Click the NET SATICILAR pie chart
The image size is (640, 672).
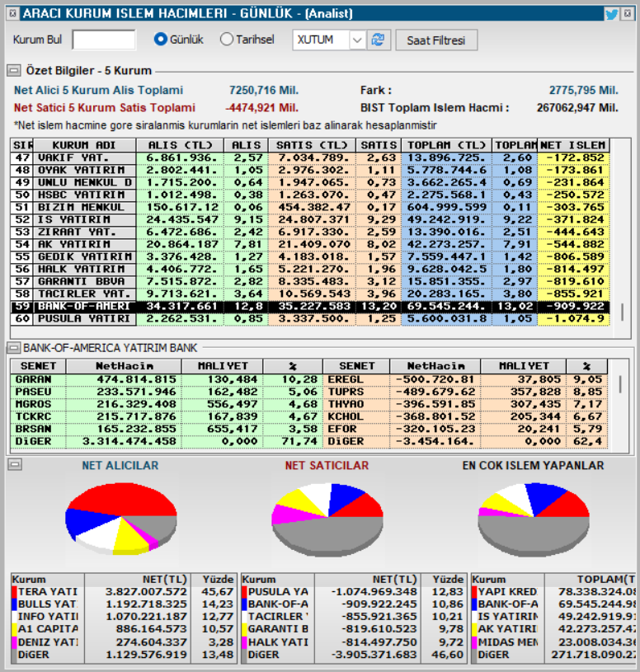tap(327, 519)
